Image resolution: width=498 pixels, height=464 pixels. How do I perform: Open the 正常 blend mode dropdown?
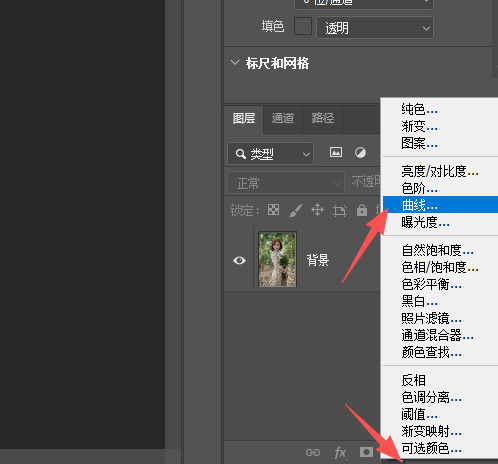(286, 183)
